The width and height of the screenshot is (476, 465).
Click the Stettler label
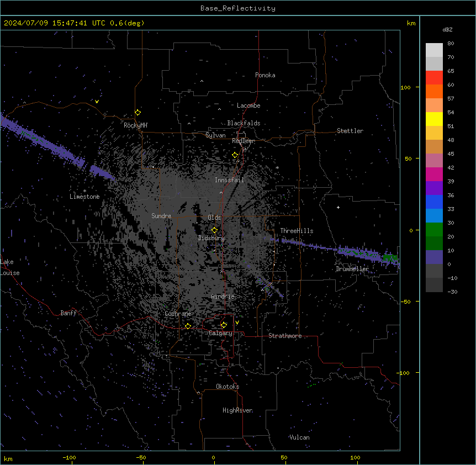coord(350,131)
